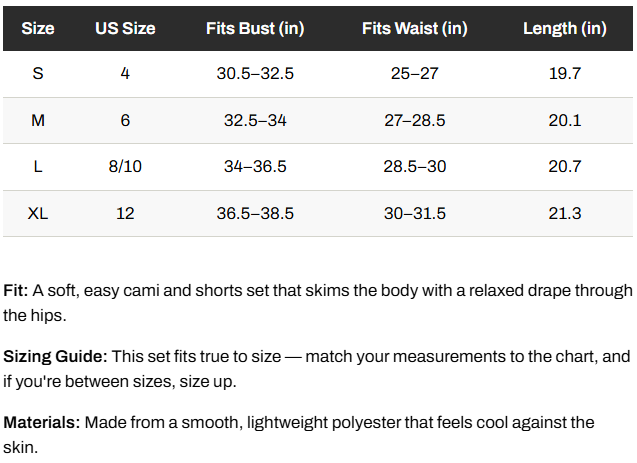Click the 21.3 length value

click(x=565, y=213)
